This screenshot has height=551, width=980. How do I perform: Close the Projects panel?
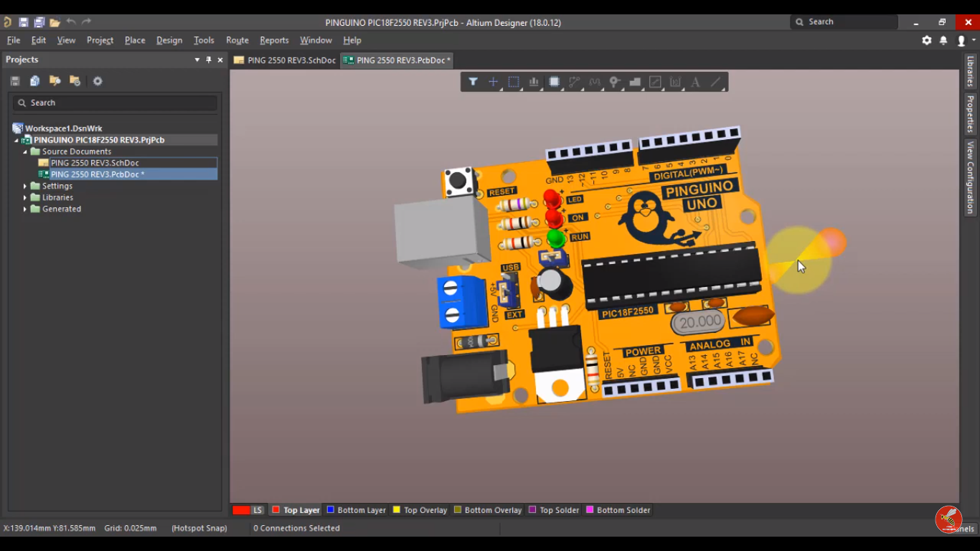(220, 60)
